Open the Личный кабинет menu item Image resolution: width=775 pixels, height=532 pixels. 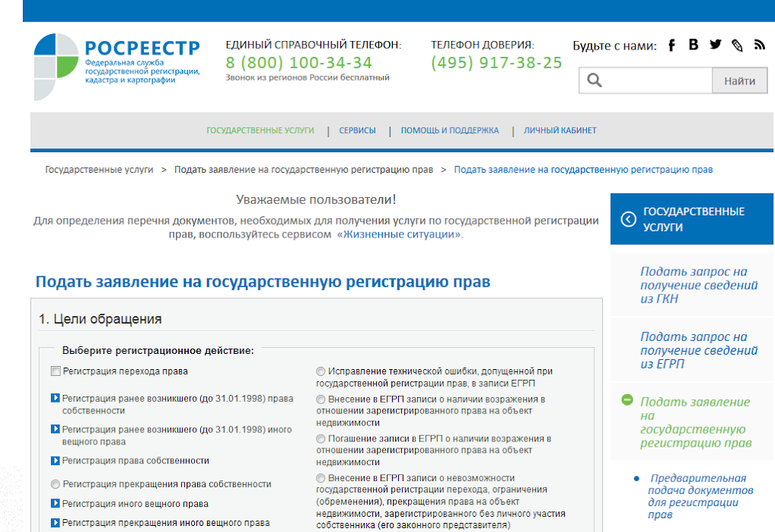coord(560,130)
